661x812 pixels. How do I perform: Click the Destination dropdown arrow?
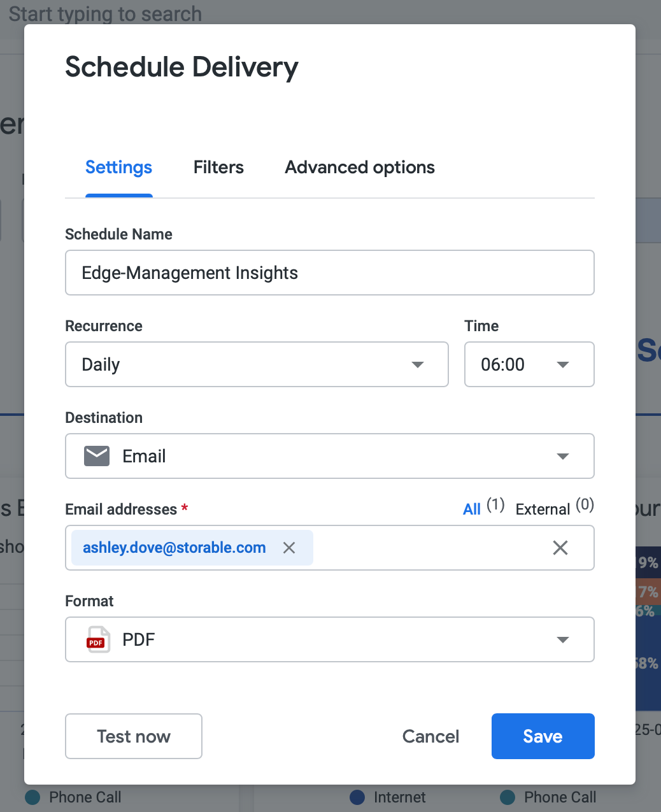pos(562,456)
